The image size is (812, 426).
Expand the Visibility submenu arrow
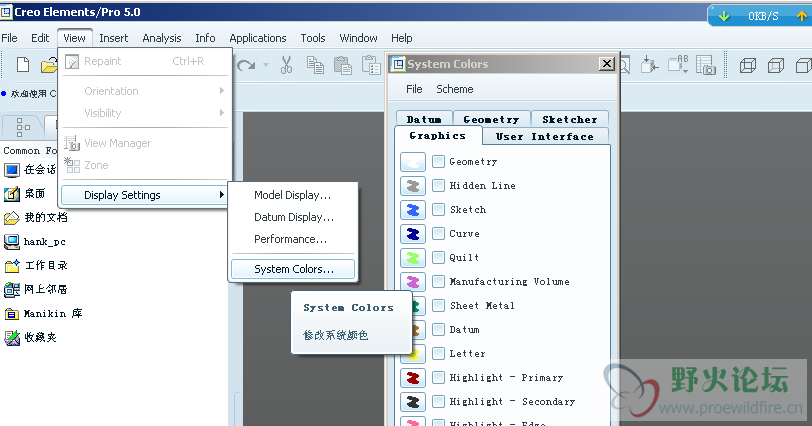coord(221,113)
